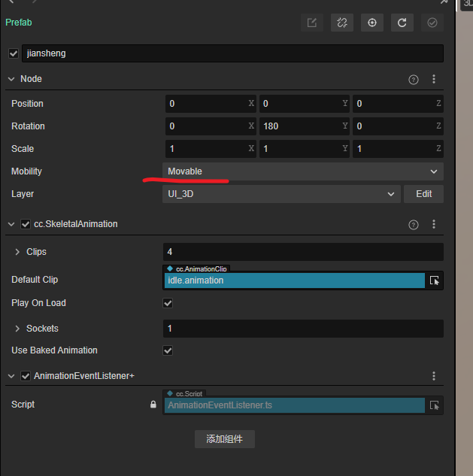The height and width of the screenshot is (476, 473).
Task: Open the Layer dropdown showing UI_3D
Action: [x=280, y=194]
